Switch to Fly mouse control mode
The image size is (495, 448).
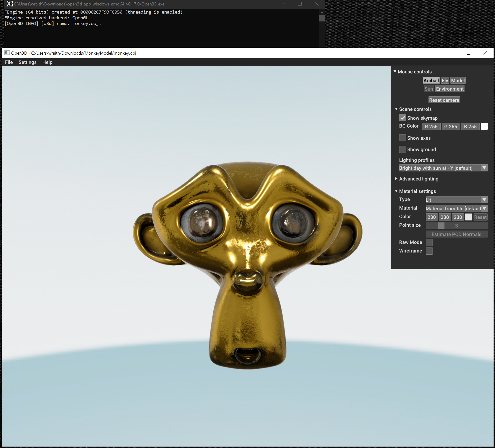(x=445, y=81)
